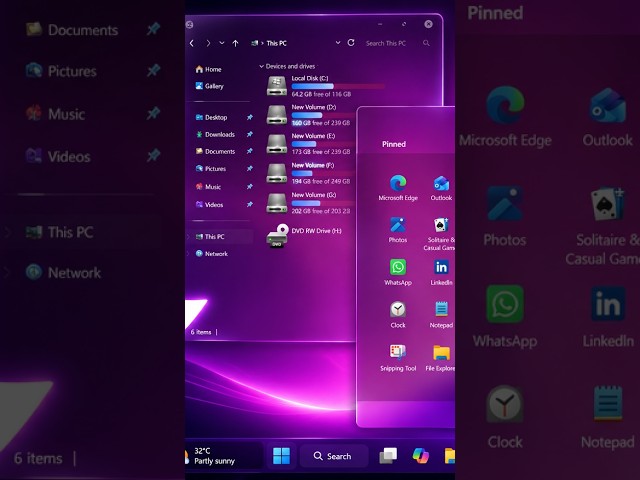Open the Music folder in Explorer sidebar
The image size is (640, 480).
(x=208, y=187)
